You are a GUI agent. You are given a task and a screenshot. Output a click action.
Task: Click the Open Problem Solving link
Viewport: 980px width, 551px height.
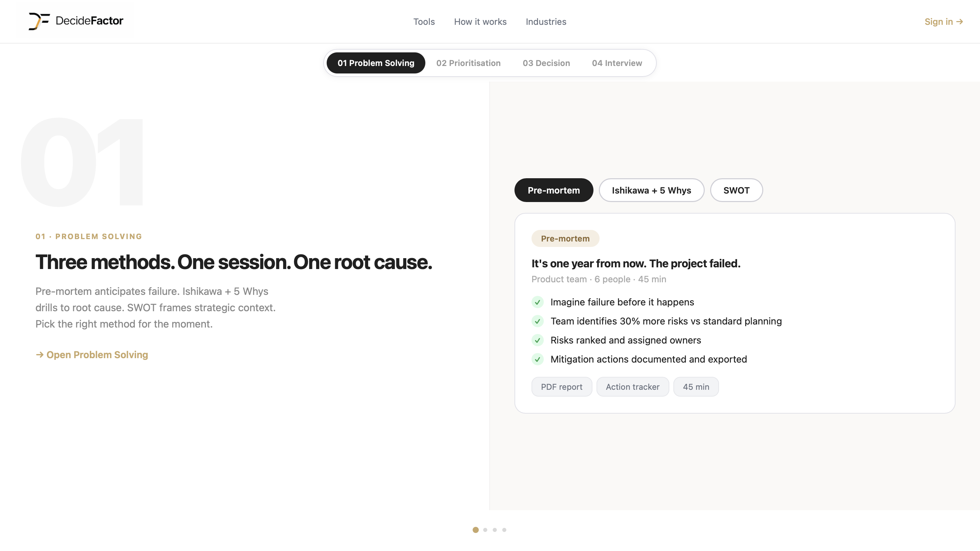click(x=92, y=354)
